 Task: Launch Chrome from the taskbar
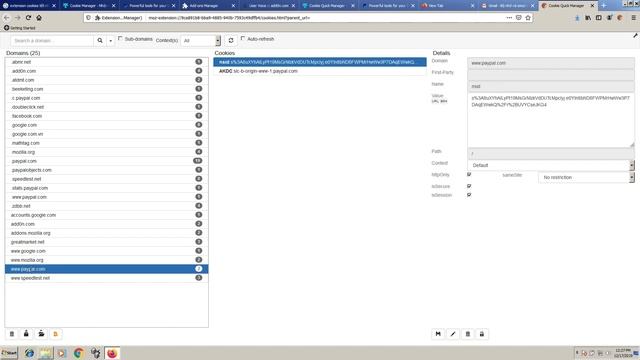click(x=79, y=353)
